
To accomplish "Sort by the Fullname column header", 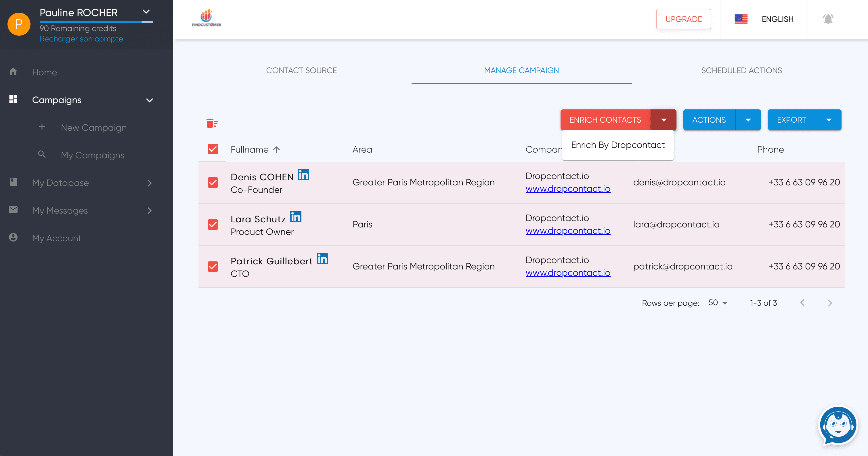I will tap(249, 149).
